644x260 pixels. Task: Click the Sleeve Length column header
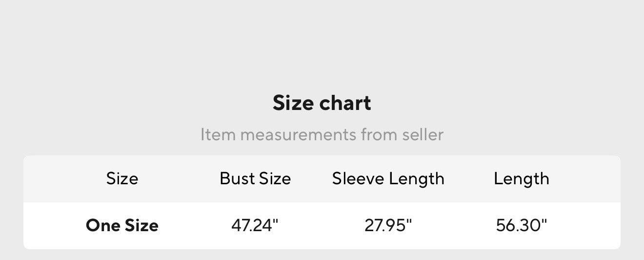(x=388, y=178)
